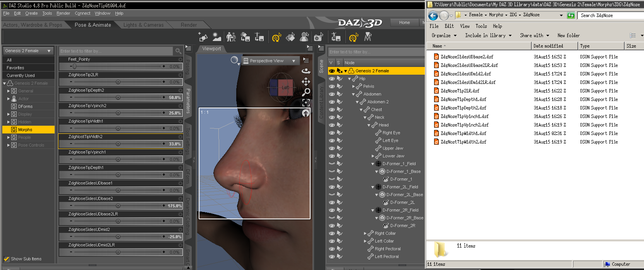Click the Parameters filter search magnifier icon
Image resolution: width=644 pixels, height=270 pixels.
(178, 51)
